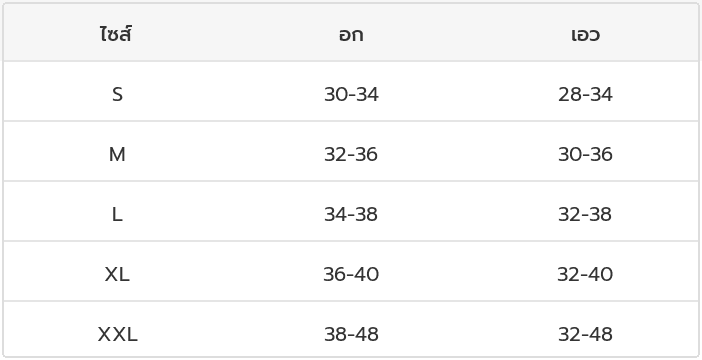Viewport: 702px width, 360px height.
Task: Click chest value 30-34
Action: [x=351, y=94]
